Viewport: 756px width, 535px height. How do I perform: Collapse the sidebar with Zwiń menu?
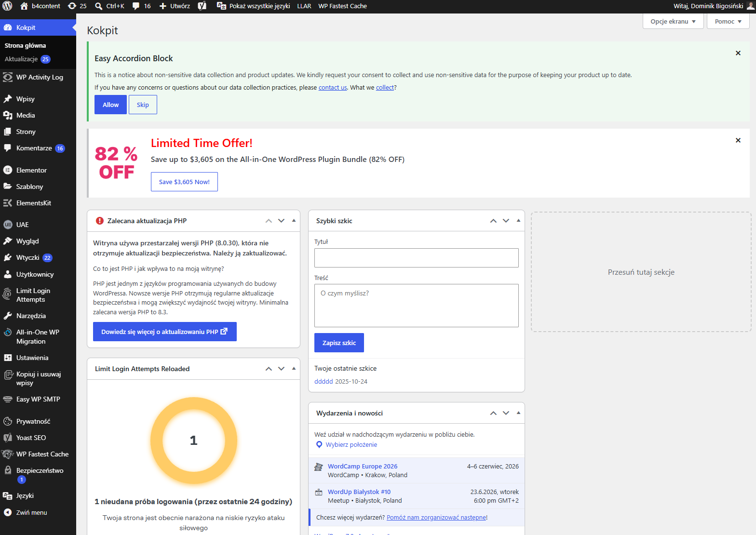(38, 512)
